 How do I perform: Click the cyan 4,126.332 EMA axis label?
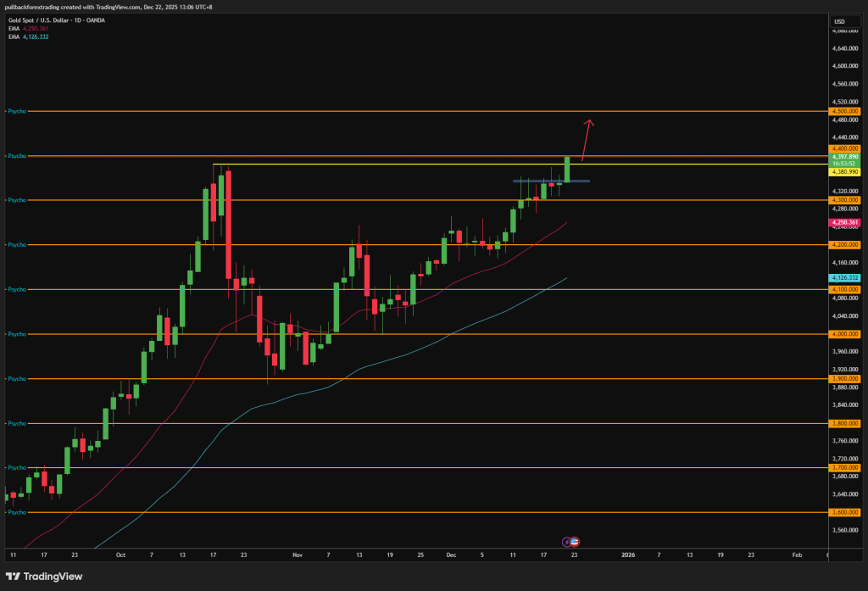(x=846, y=277)
